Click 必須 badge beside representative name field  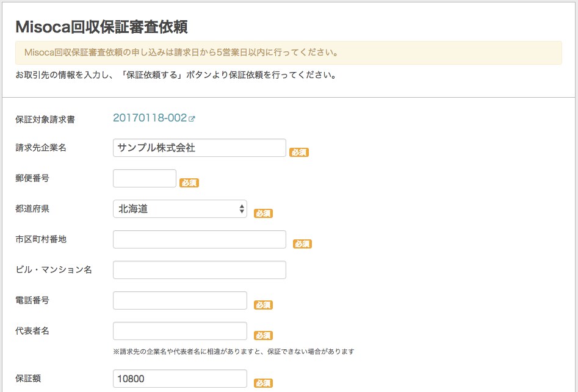[x=263, y=336]
